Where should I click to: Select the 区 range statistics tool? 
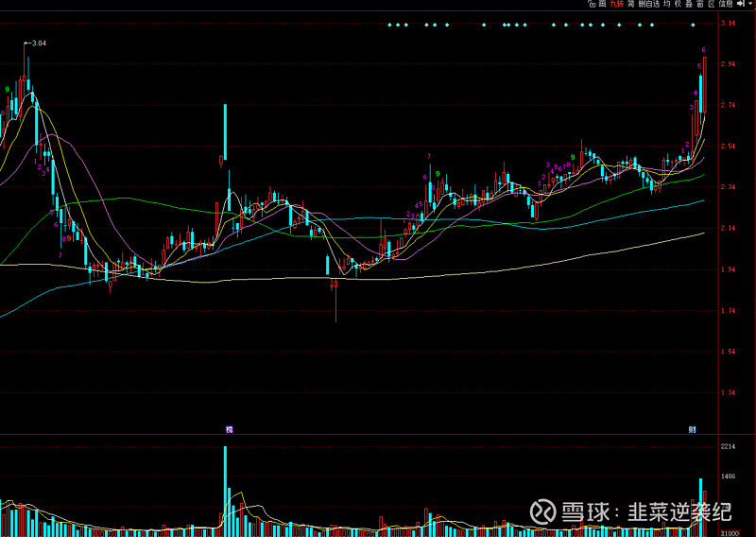(x=712, y=4)
